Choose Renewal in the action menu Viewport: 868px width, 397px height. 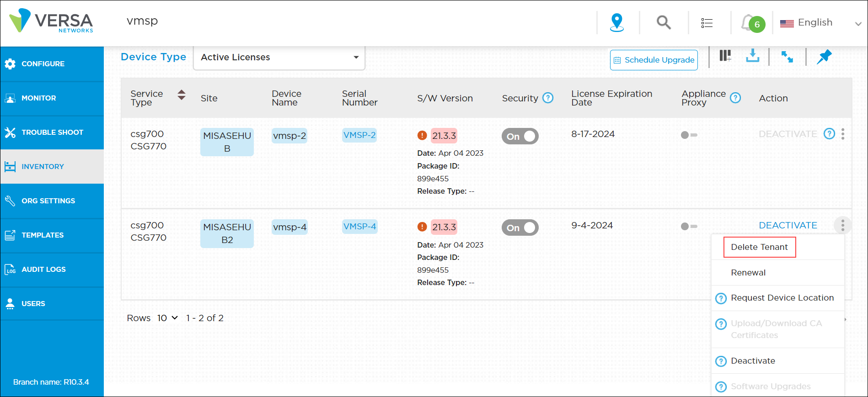point(748,273)
